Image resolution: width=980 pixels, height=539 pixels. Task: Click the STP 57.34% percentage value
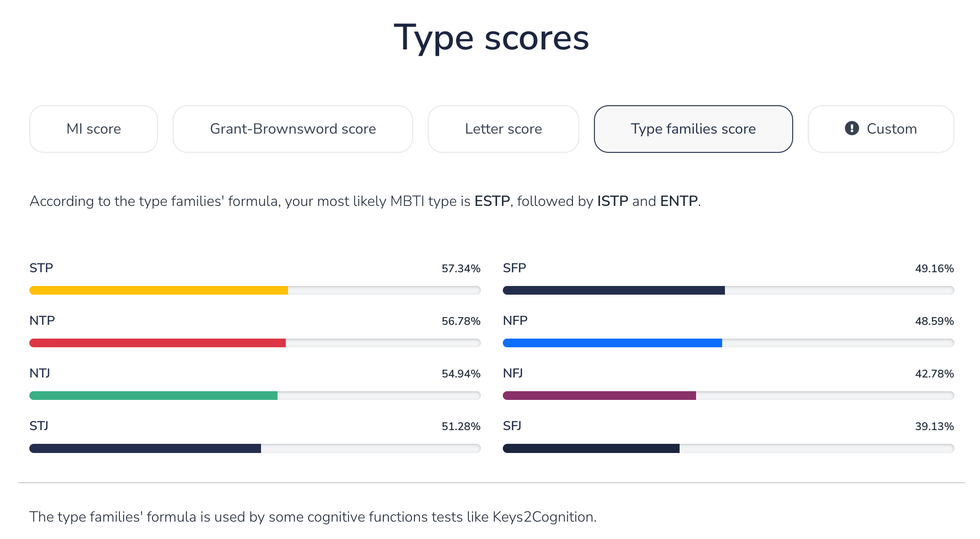click(461, 269)
